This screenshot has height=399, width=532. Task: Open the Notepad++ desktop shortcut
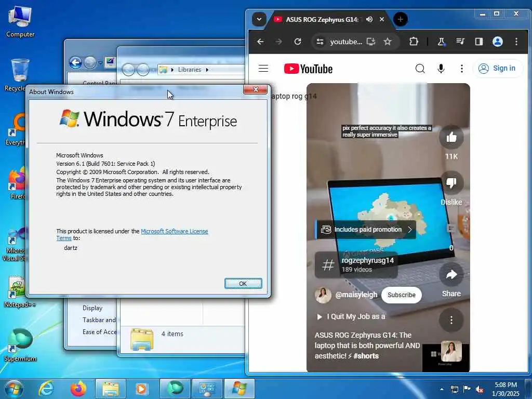[19, 292]
